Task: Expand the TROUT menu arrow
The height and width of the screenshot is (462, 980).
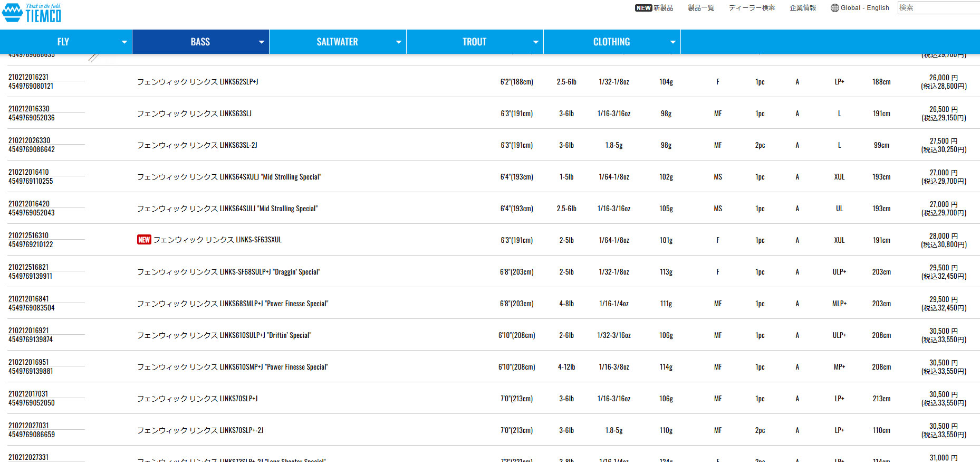Action: pyautogui.click(x=536, y=42)
